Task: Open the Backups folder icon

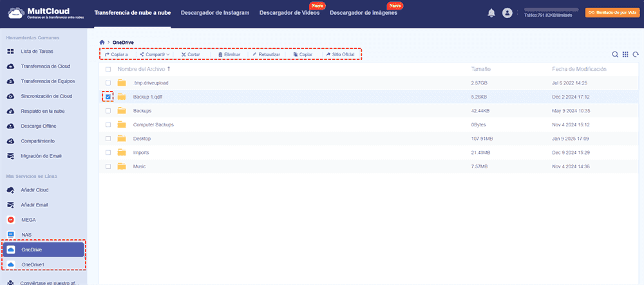Action: (122, 111)
